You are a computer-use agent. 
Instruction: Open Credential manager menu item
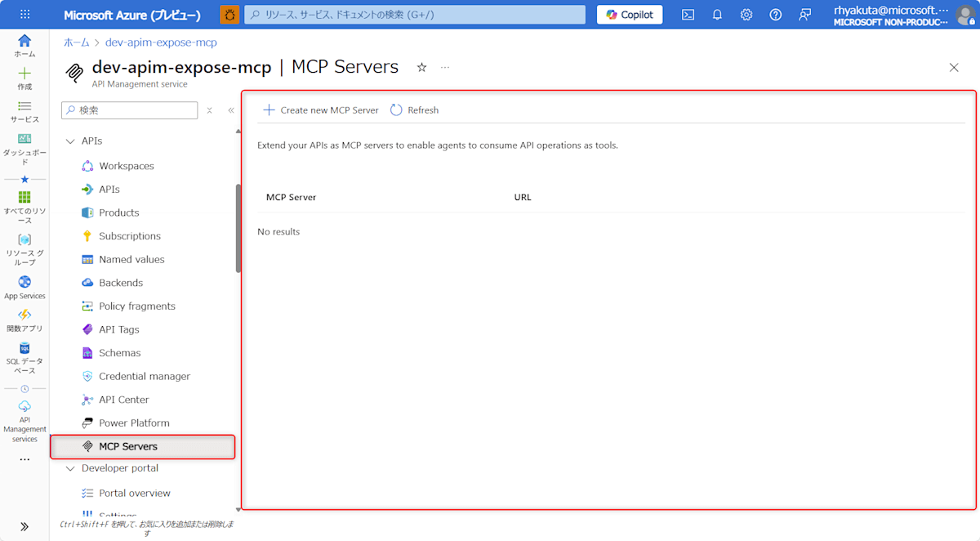pyautogui.click(x=144, y=377)
